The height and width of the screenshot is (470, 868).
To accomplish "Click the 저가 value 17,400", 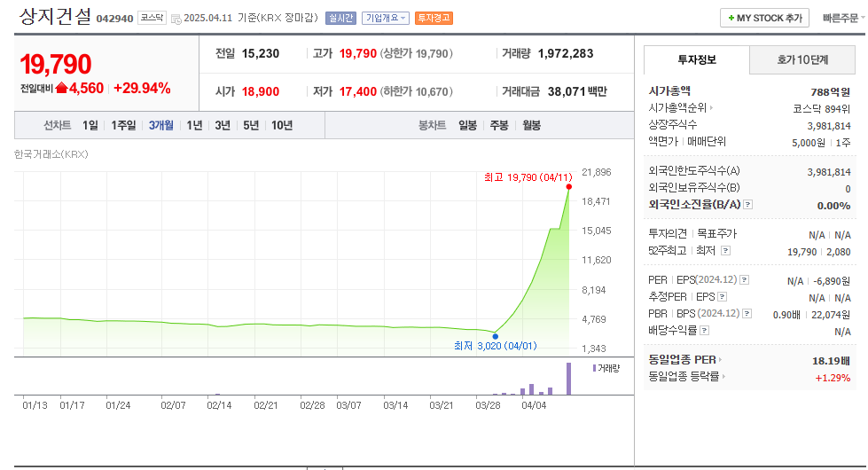I will coord(358,92).
